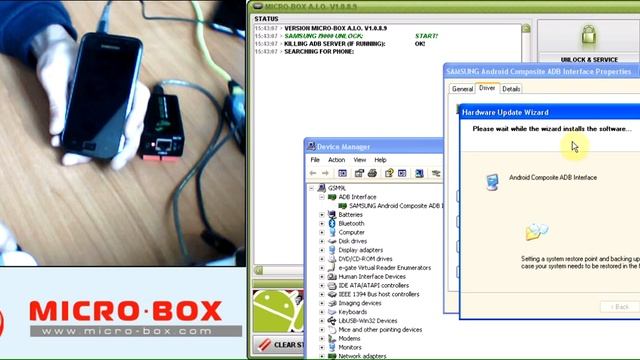
Task: Open the Action menu in Device Manager
Action: click(x=336, y=160)
